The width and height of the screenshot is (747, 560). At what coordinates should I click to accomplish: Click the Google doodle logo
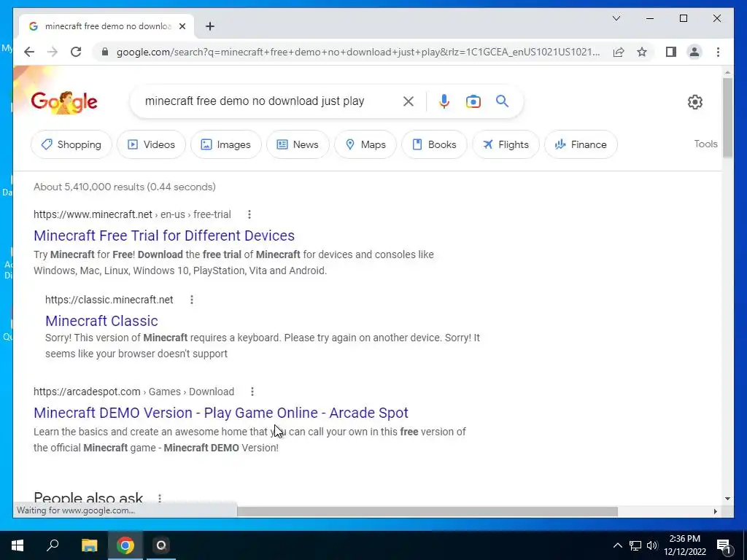pyautogui.click(x=64, y=101)
